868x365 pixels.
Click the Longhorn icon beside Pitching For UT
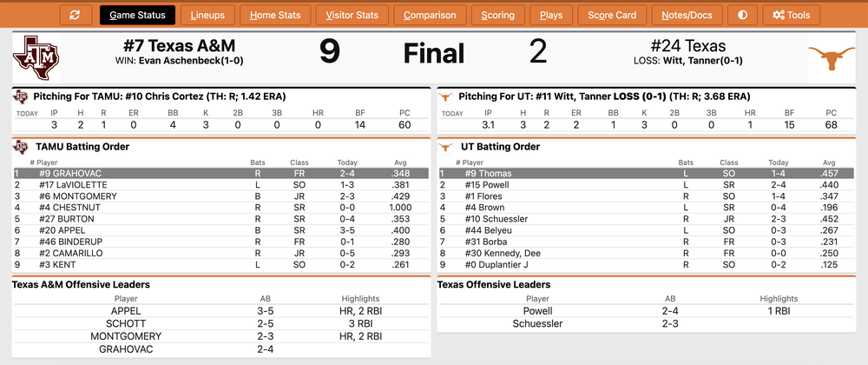pyautogui.click(x=445, y=96)
